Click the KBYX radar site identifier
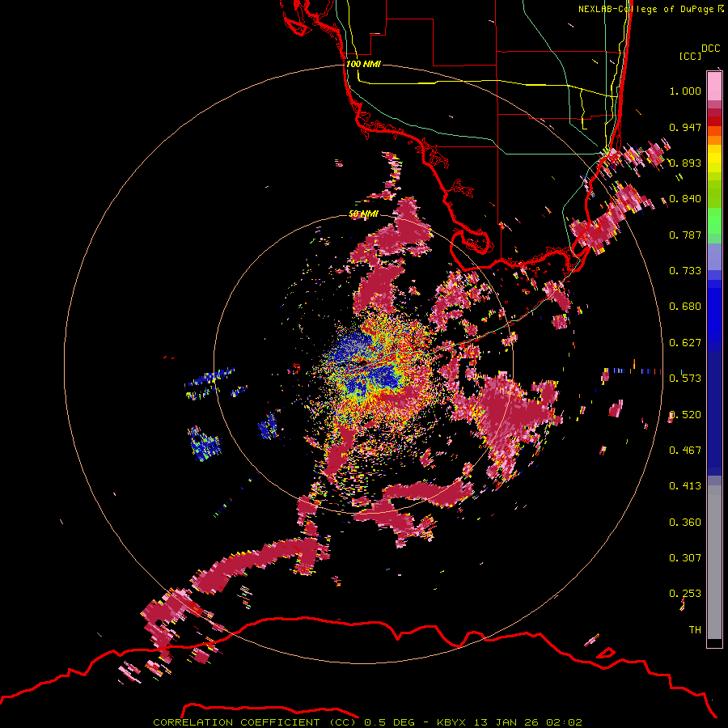This screenshot has height=728, width=728. (x=453, y=722)
